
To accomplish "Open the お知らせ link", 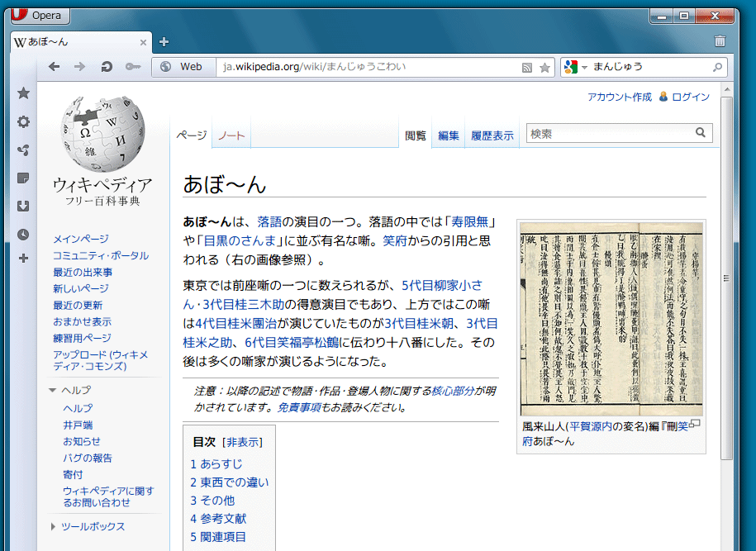I will tap(82, 441).
